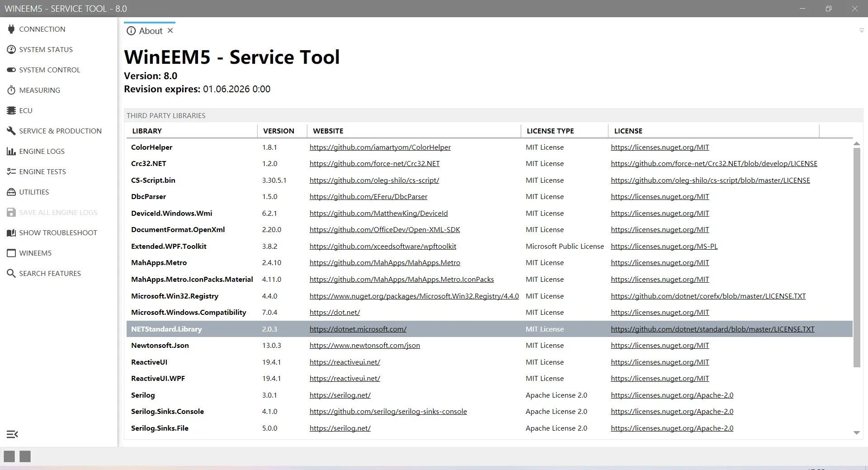
Task: Select the Serilog library row
Action: coord(143,395)
